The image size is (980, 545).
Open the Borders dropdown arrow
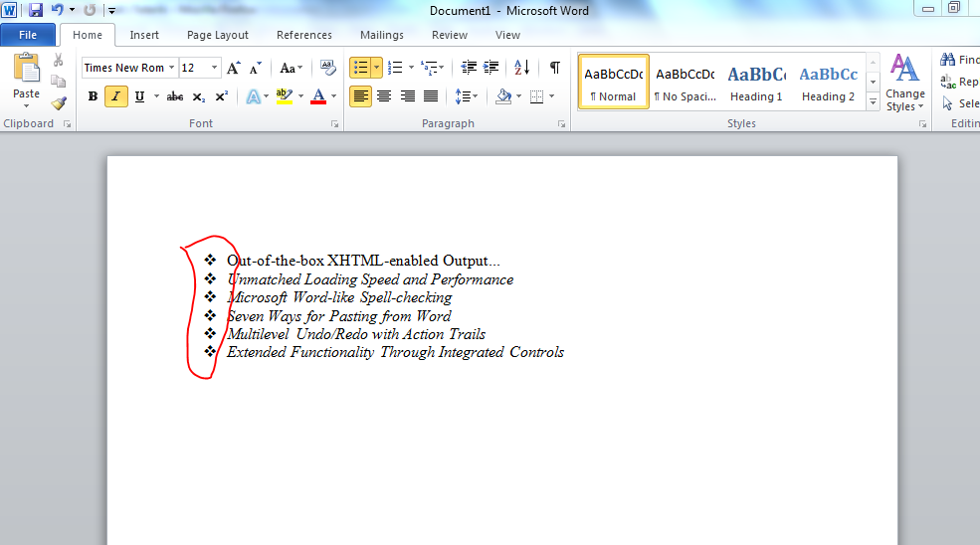pyautogui.click(x=552, y=96)
